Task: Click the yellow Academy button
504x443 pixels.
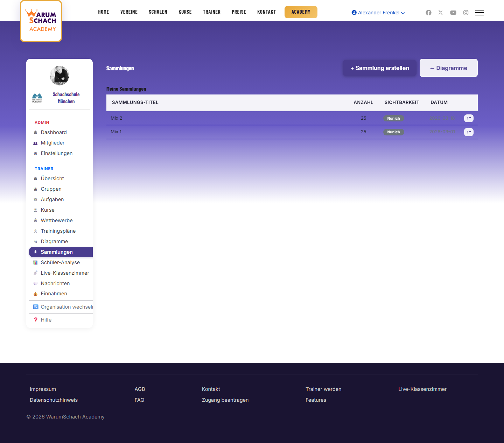Action: tap(301, 12)
